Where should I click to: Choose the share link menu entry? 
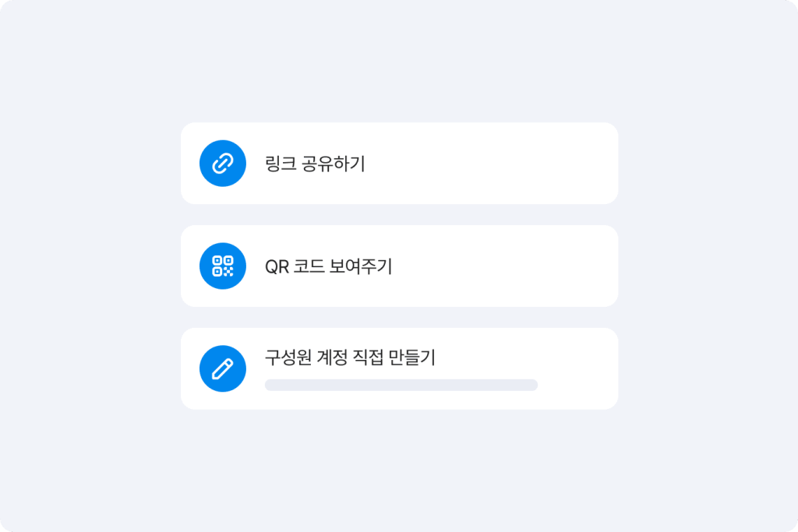pyautogui.click(x=399, y=164)
